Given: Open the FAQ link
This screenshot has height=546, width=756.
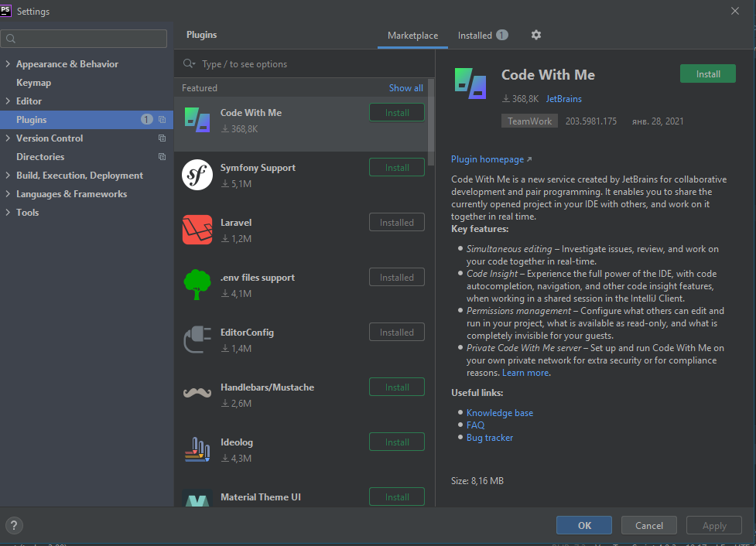Looking at the screenshot, I should (475, 425).
